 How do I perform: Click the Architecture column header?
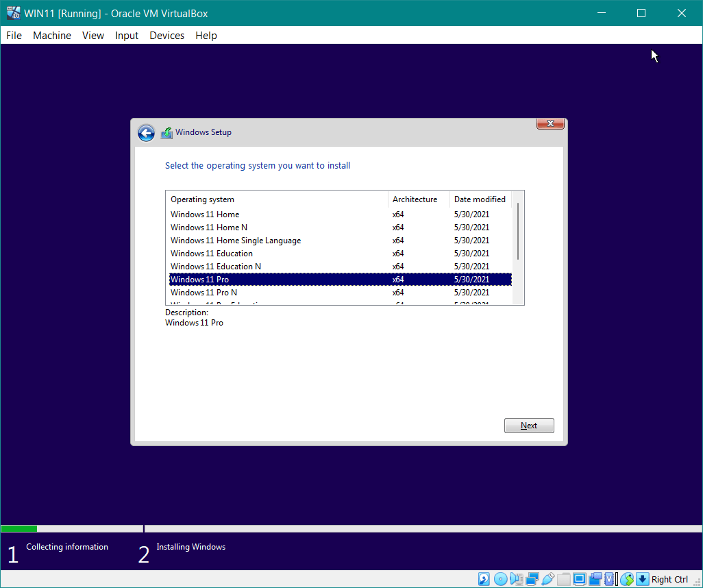point(415,199)
